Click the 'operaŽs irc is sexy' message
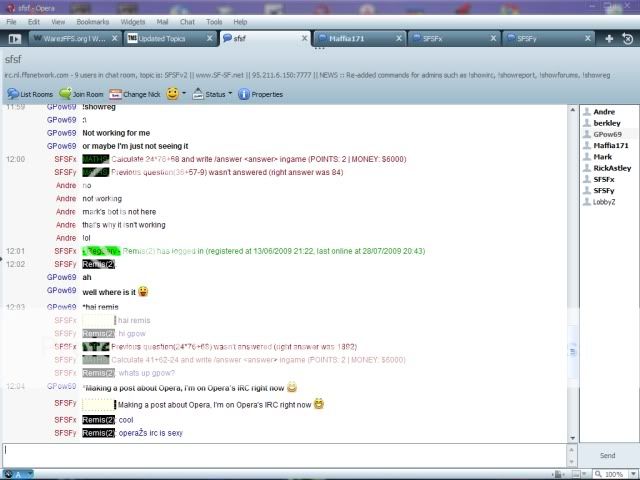Screen dimensions: 640x480 (x=151, y=433)
